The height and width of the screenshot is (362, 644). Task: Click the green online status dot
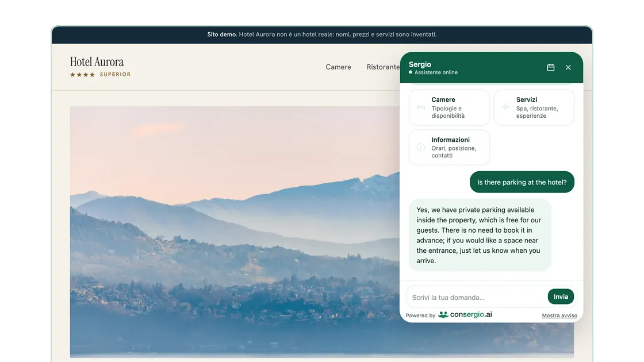411,72
